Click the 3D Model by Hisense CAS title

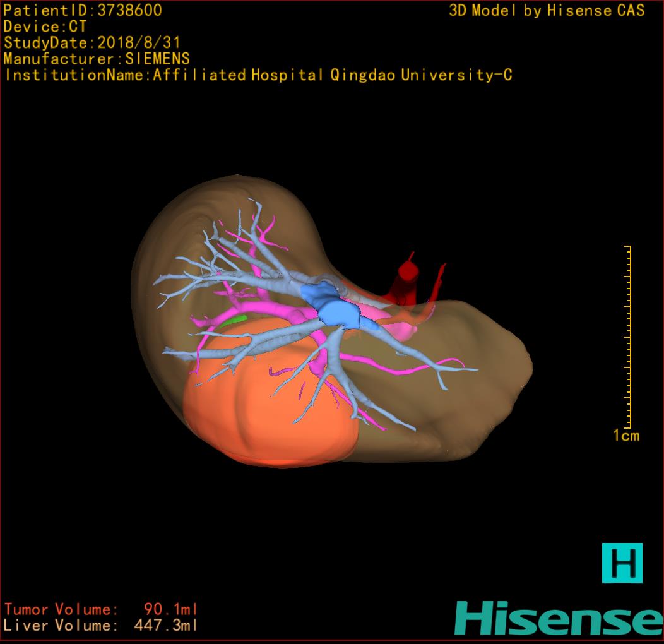547,10
